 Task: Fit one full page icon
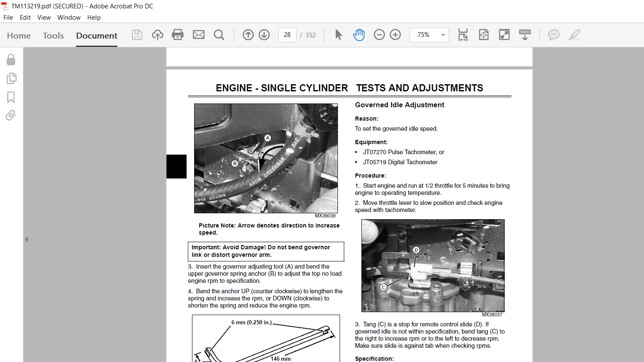pos(484,35)
